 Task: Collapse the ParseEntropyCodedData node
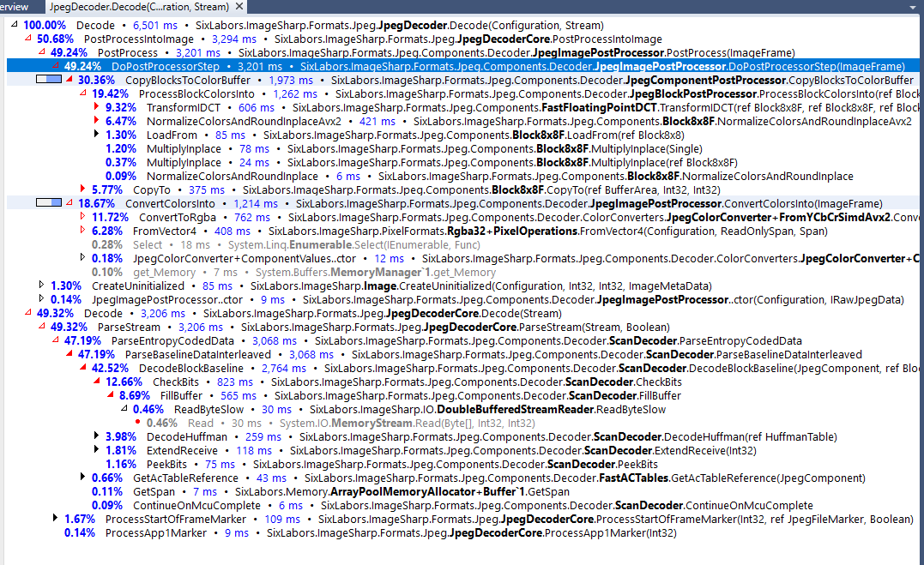tap(56, 340)
